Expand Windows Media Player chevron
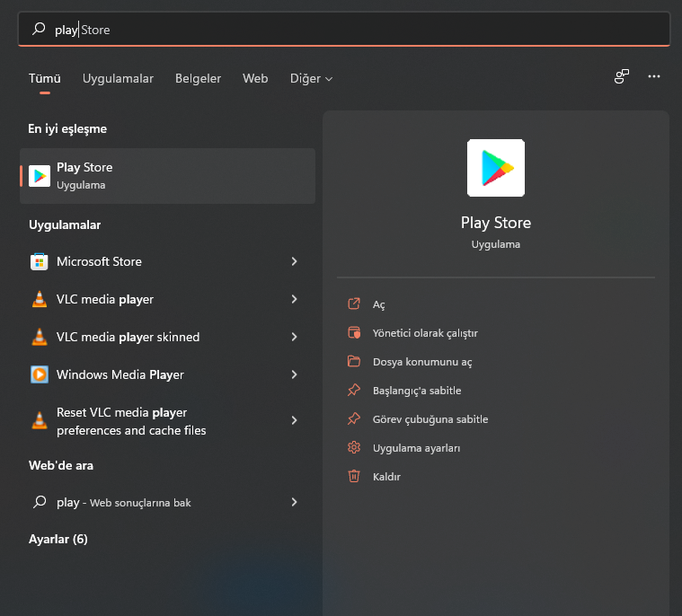The width and height of the screenshot is (682, 616). tap(295, 374)
